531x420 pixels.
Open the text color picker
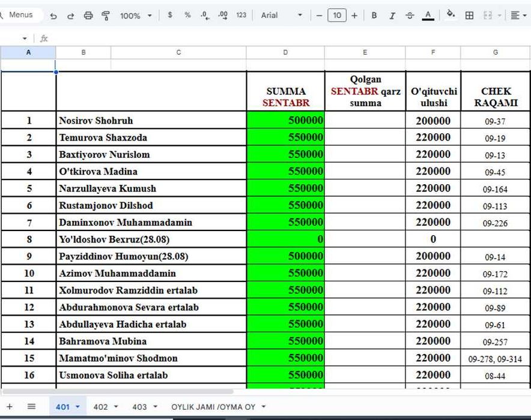coord(428,16)
